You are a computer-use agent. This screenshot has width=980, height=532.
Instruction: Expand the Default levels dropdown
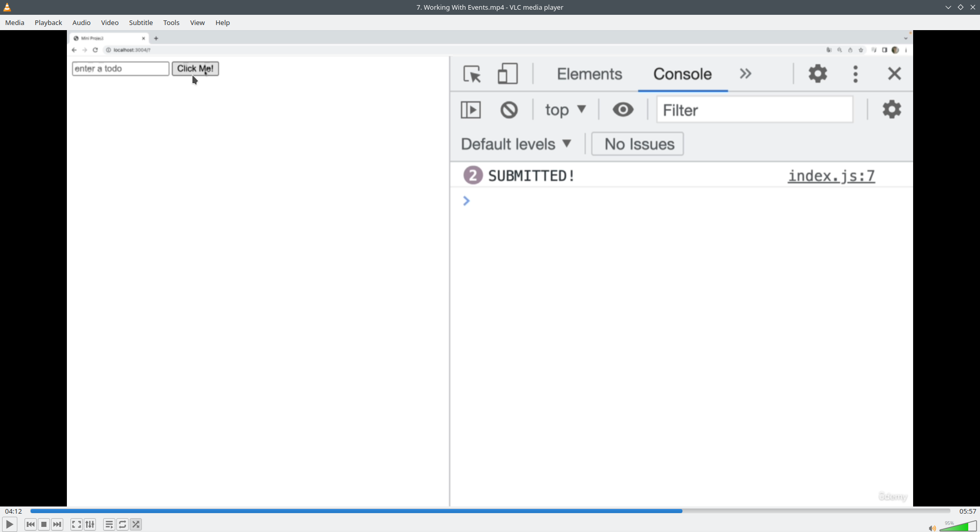click(516, 144)
